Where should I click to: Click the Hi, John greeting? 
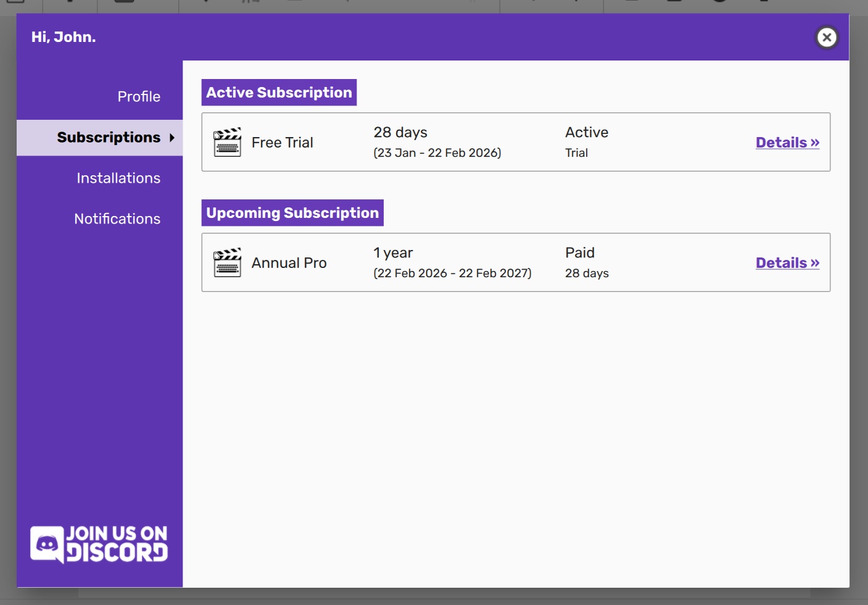(64, 37)
